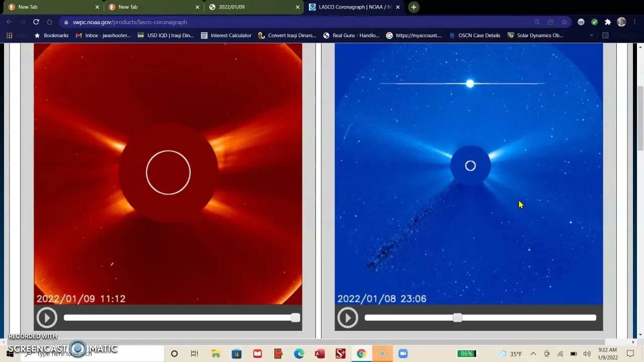Screen dimensions: 644x362
Task: Click the green checkmark extension icon
Action: (594, 22)
